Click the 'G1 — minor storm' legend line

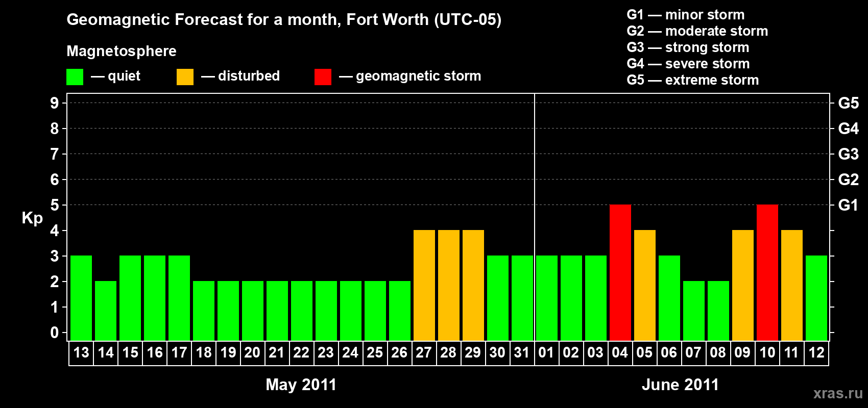[686, 15]
